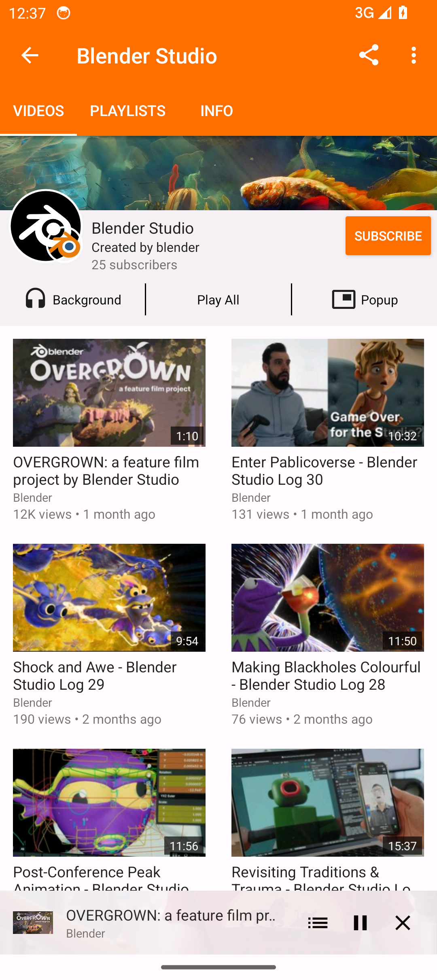Open Enter Pablicoverse Log 30 thumbnail

click(328, 393)
